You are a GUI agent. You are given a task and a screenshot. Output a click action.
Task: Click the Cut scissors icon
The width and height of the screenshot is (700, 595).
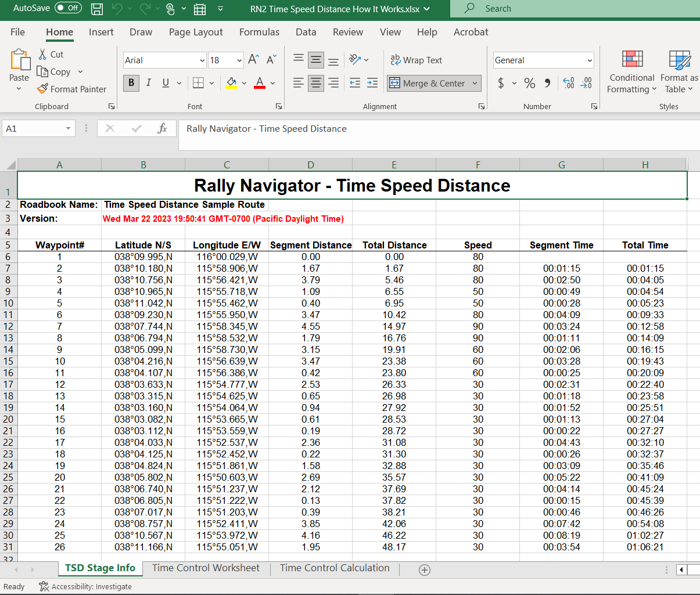[x=42, y=54]
